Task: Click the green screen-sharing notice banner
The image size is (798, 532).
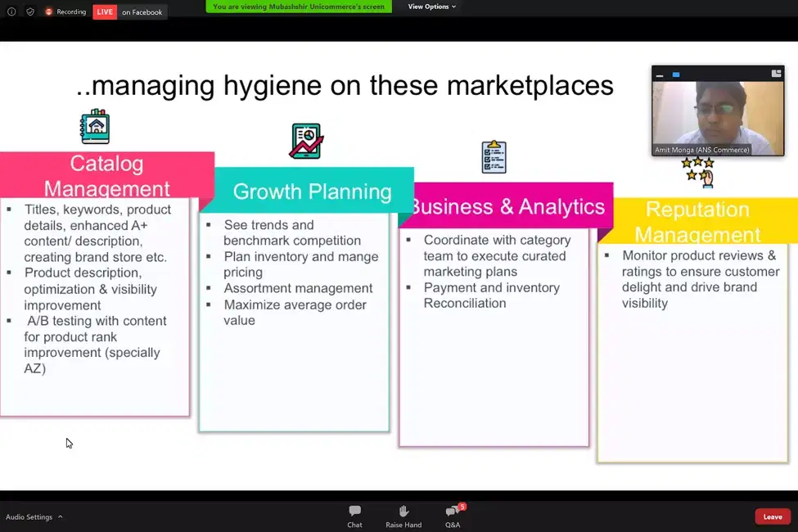Action: (299, 7)
